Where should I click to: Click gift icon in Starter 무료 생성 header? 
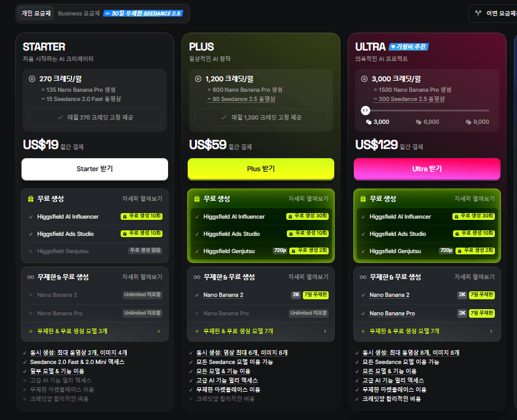tap(31, 199)
